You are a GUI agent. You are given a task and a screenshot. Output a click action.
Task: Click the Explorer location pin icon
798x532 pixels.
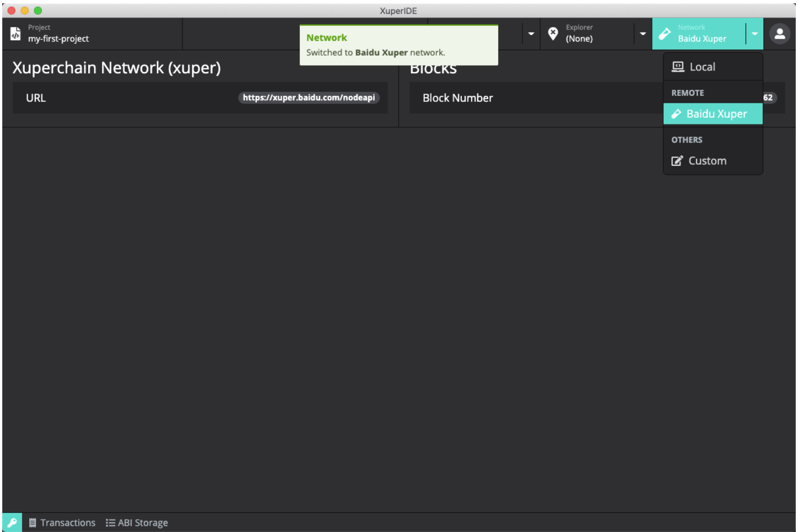pyautogui.click(x=553, y=34)
